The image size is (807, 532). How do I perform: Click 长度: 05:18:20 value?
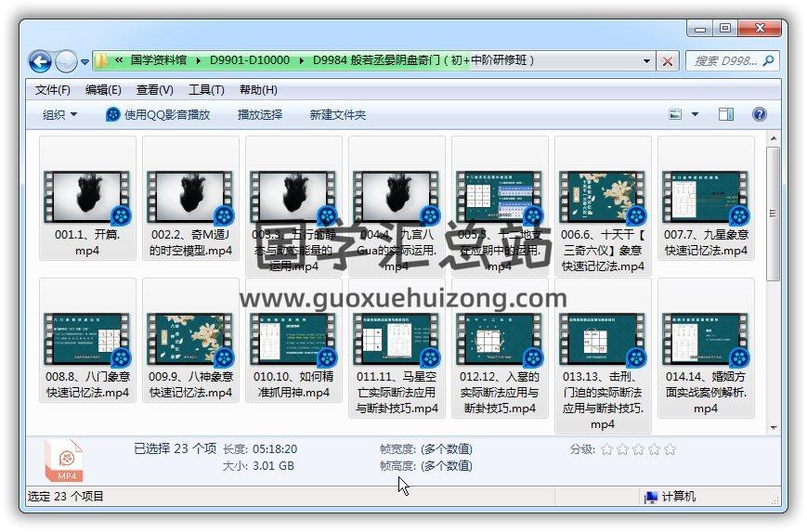point(275,449)
